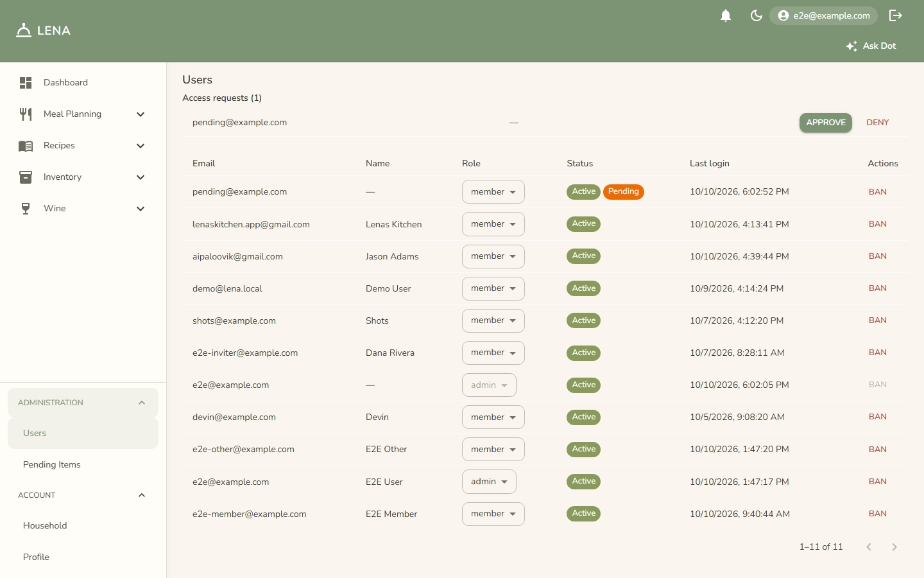Open role dropdown for Jason Adams
The width and height of the screenshot is (924, 578).
tap(493, 256)
